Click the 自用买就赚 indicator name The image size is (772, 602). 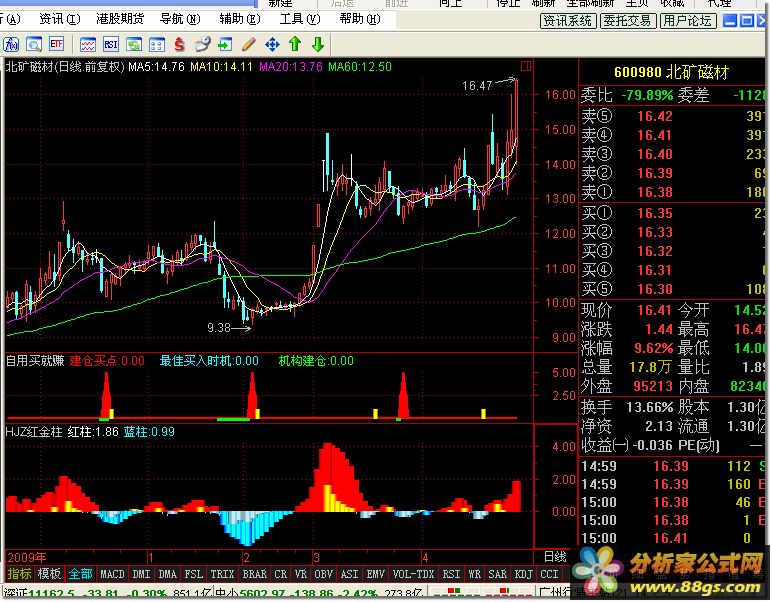[35, 361]
